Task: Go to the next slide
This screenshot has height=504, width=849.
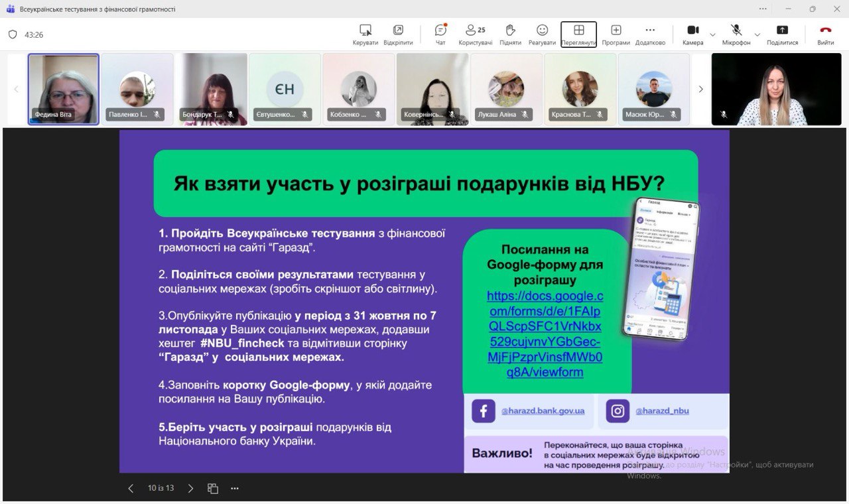Action: [190, 488]
